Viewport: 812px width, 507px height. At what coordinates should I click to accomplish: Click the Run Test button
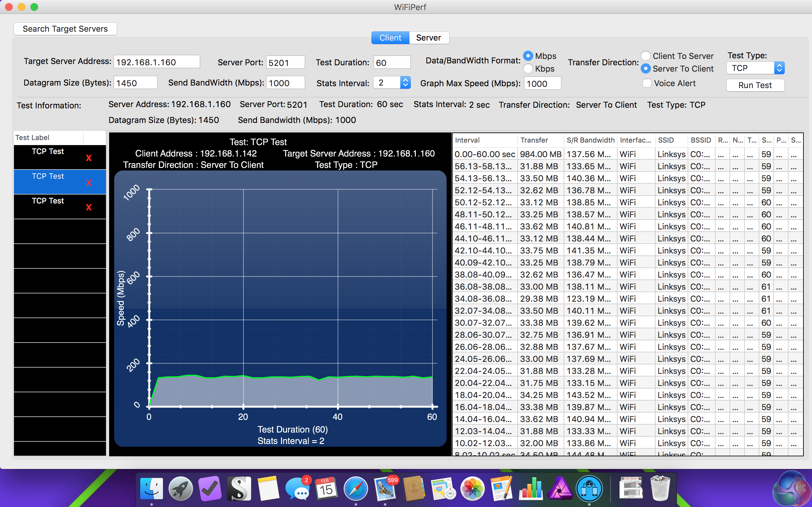[755, 85]
